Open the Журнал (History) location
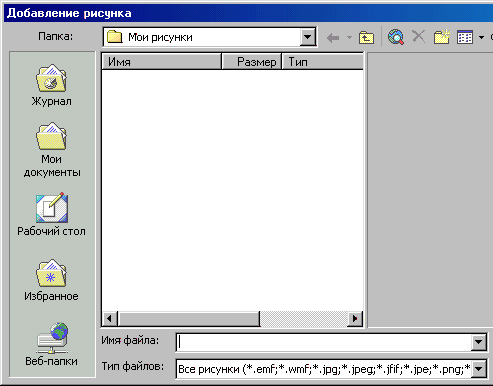 coord(51,85)
